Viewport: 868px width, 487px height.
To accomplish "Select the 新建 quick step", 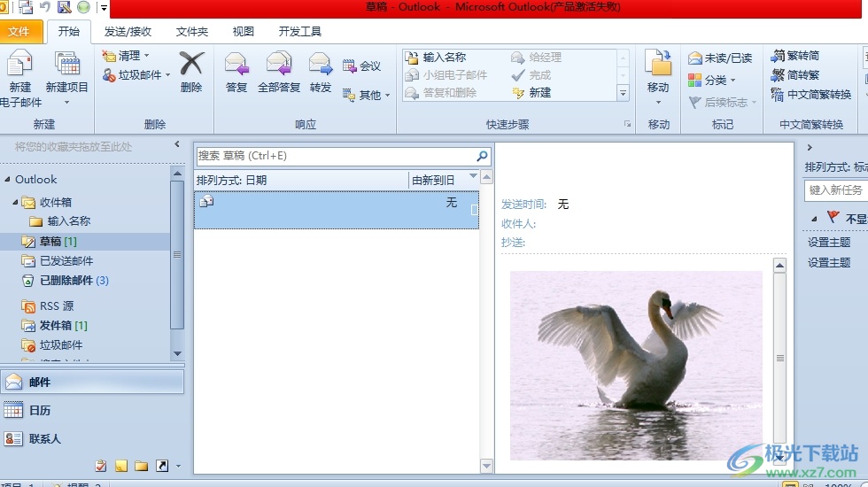I will point(532,93).
